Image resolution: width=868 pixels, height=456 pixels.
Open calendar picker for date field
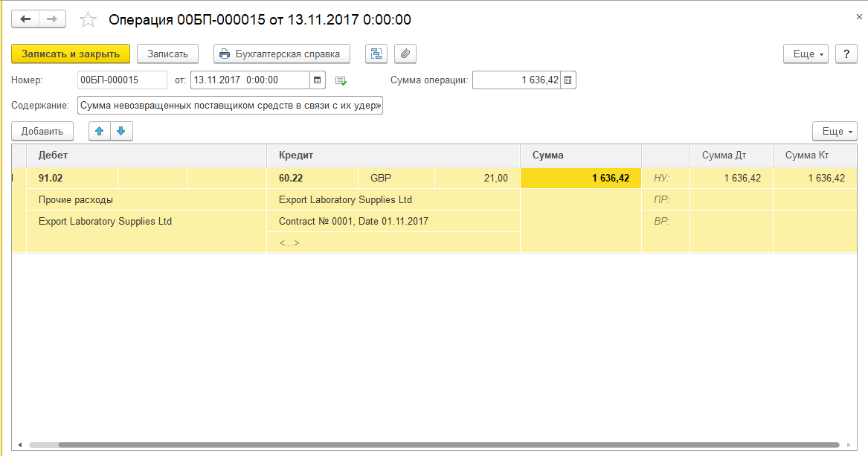[x=318, y=80]
